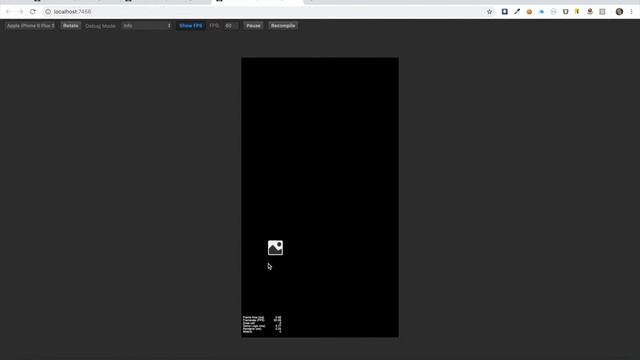Select the active third browser tab
Image resolution: width=640 pixels, height=360 pixels.
[x=257, y=2]
